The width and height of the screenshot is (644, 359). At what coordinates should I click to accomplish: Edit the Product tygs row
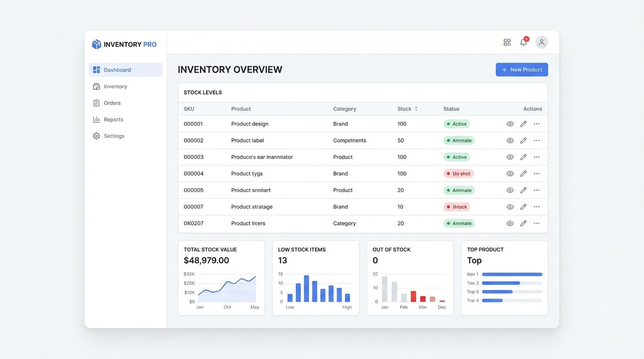(523, 174)
